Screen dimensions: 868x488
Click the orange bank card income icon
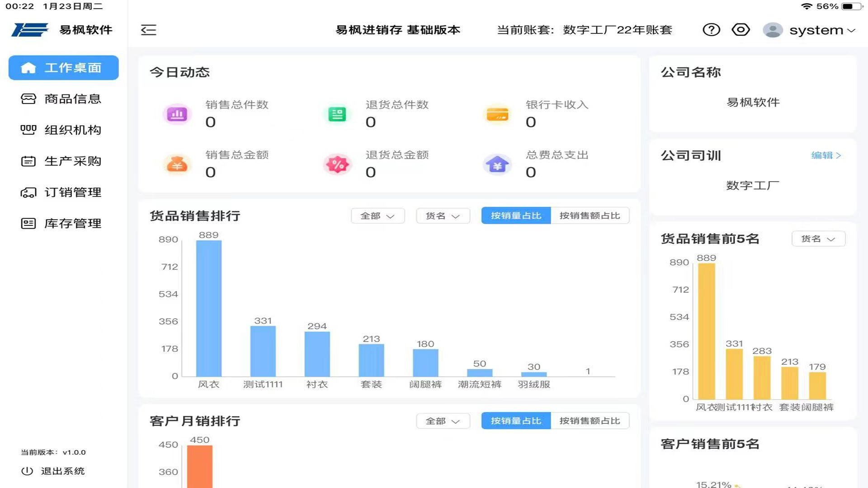click(497, 114)
